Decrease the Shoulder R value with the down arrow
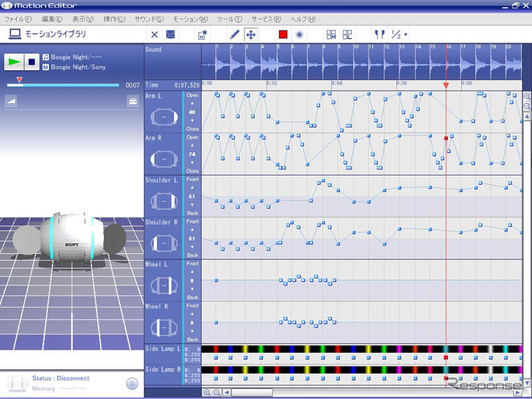This screenshot has height=399, width=532. [192, 248]
